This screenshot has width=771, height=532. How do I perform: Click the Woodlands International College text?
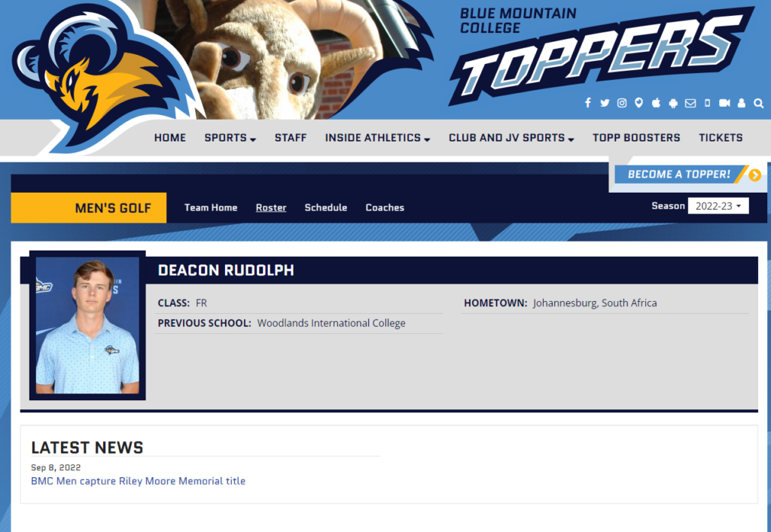coord(331,323)
